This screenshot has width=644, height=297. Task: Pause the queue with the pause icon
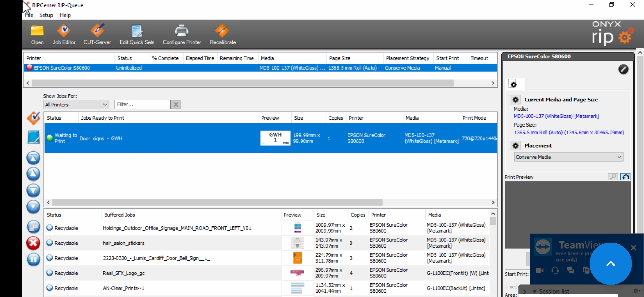(33, 259)
